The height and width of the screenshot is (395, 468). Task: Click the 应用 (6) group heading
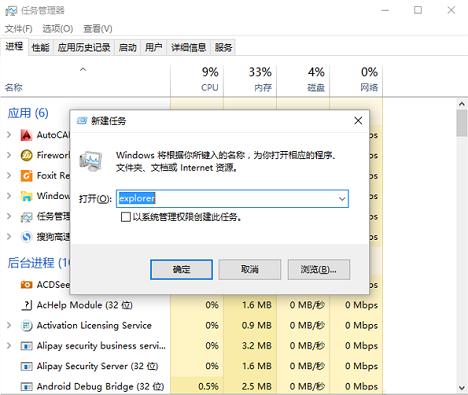pos(28,113)
